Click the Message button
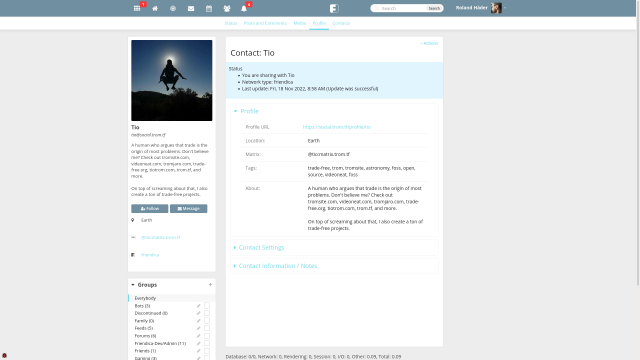 [x=189, y=209]
